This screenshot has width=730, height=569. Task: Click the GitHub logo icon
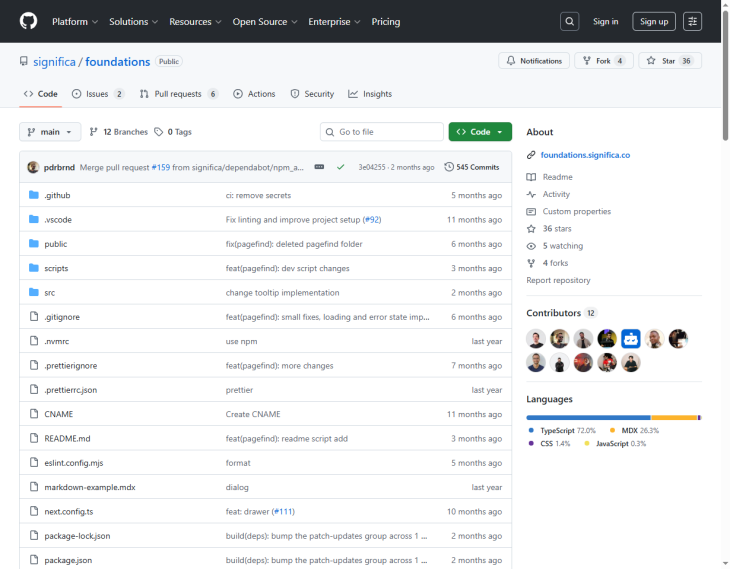pyautogui.click(x=28, y=21)
